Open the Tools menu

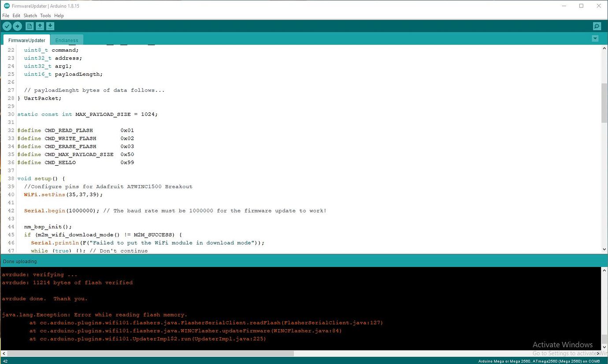tap(45, 15)
